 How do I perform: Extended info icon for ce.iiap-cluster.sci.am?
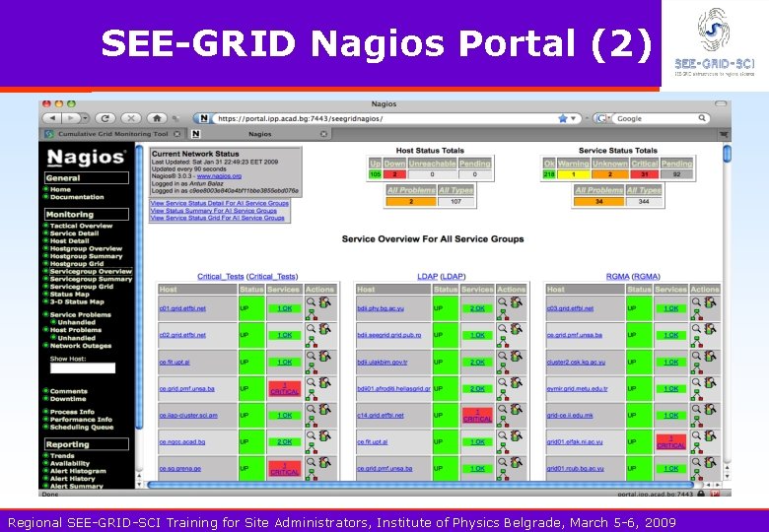tap(324, 409)
